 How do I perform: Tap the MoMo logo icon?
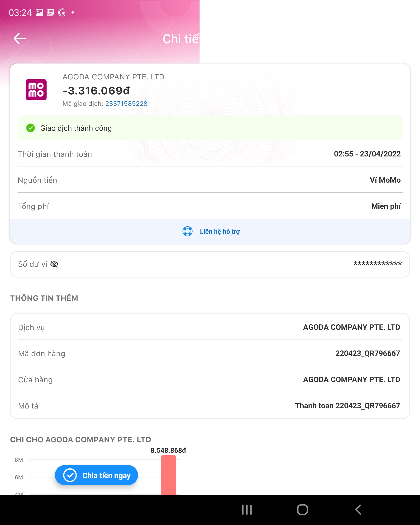(36, 89)
